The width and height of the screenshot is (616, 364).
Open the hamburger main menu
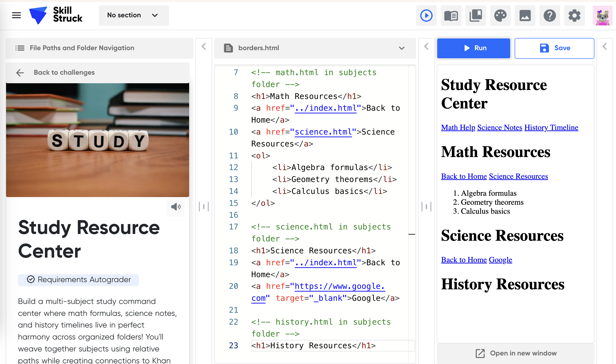(x=16, y=15)
